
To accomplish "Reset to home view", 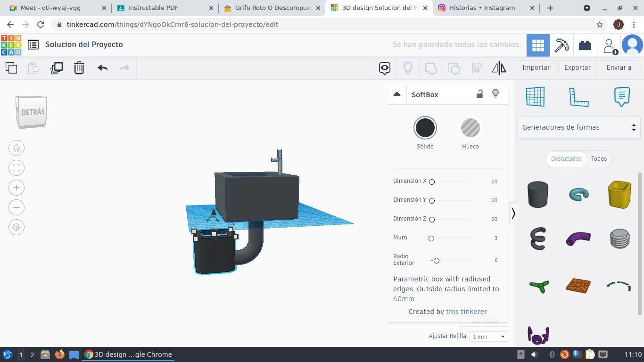I will coord(17,148).
